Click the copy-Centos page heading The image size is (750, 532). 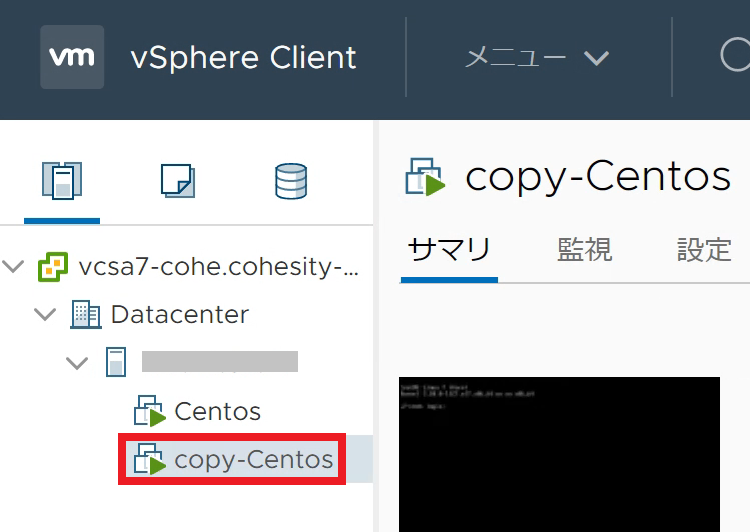click(x=598, y=177)
